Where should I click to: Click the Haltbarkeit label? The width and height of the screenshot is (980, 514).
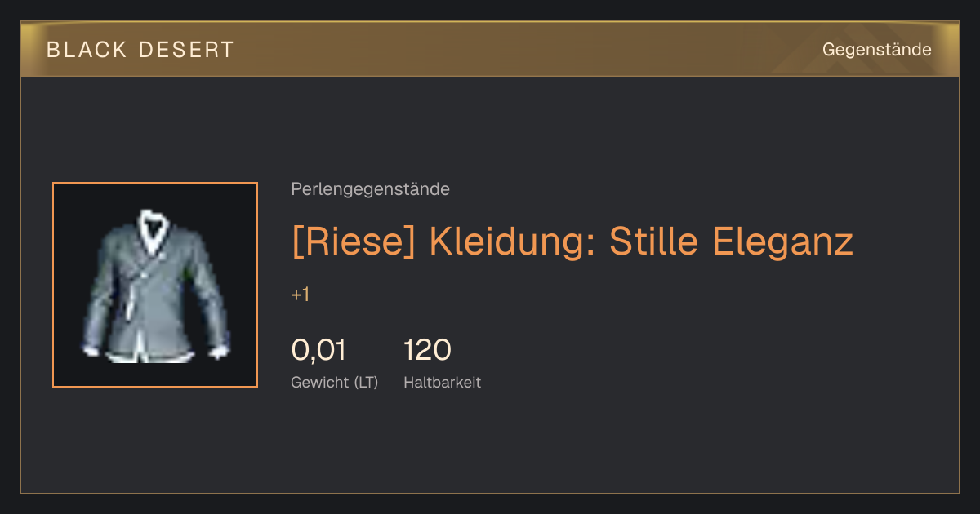[x=442, y=382]
